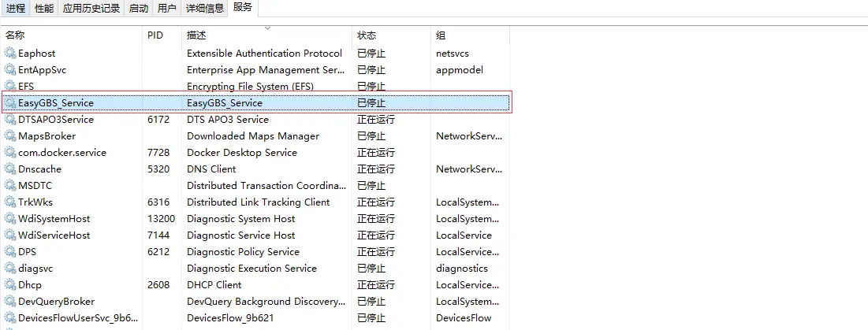
Task: Click the 组 column header
Action: (441, 35)
